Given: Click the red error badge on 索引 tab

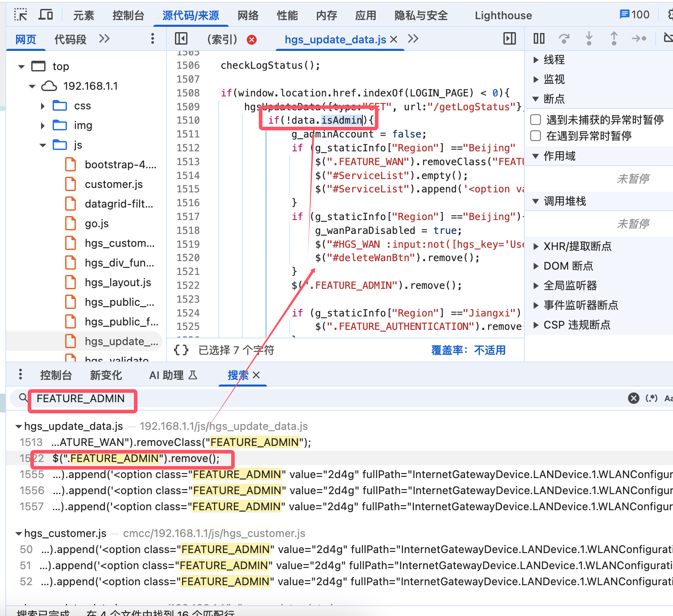Looking at the screenshot, I should 252,40.
